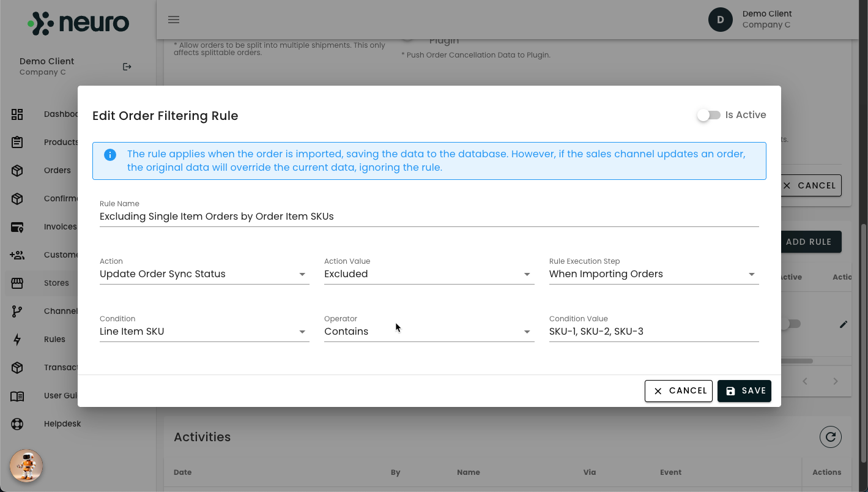
Task: Open the robot assistant avatar
Action: [x=26, y=466]
